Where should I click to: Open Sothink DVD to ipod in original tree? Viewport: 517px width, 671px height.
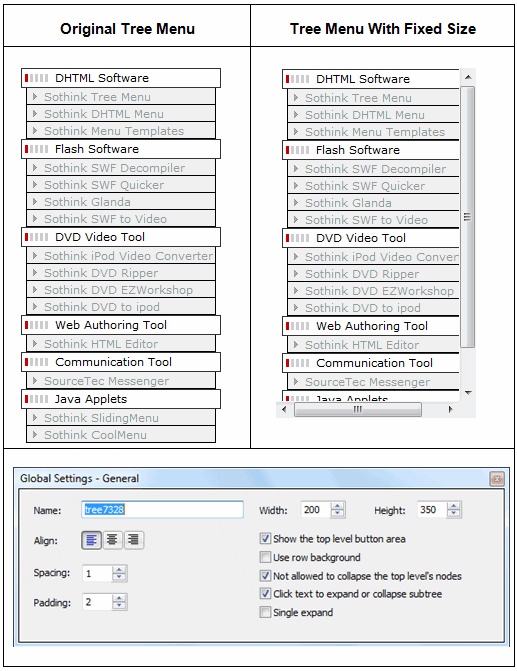tap(121, 307)
